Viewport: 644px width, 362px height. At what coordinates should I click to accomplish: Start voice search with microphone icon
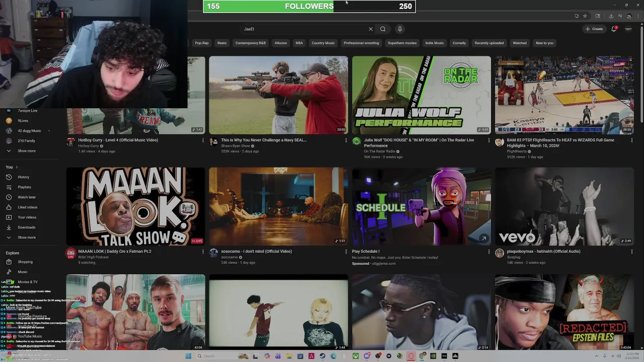coord(399,29)
